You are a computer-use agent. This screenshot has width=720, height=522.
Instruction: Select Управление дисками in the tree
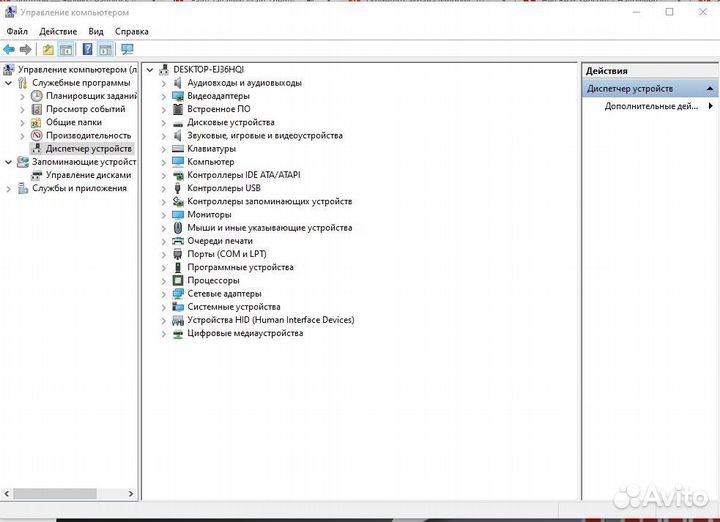pos(88,175)
